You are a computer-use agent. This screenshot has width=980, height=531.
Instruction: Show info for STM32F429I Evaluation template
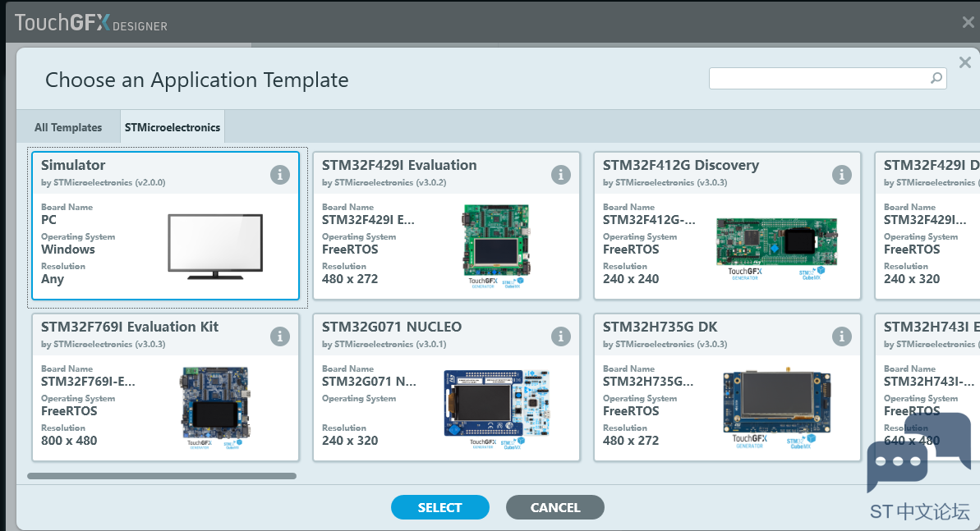pos(560,175)
